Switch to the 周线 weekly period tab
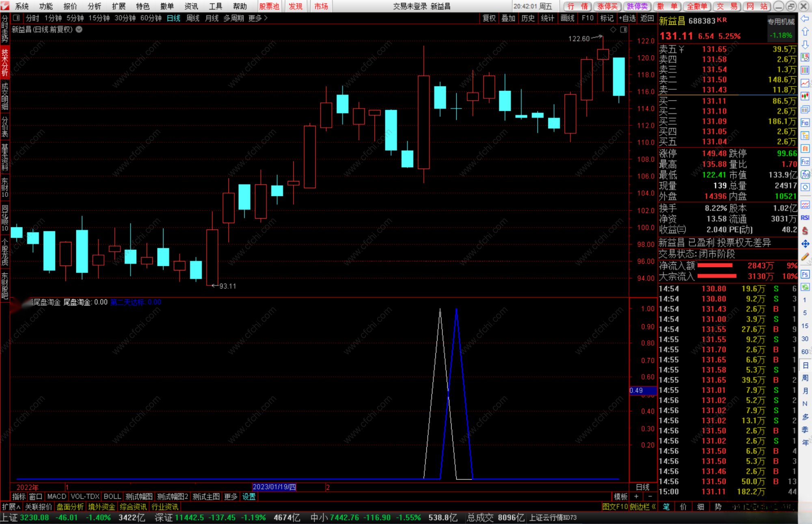The width and height of the screenshot is (812, 524). (192, 18)
